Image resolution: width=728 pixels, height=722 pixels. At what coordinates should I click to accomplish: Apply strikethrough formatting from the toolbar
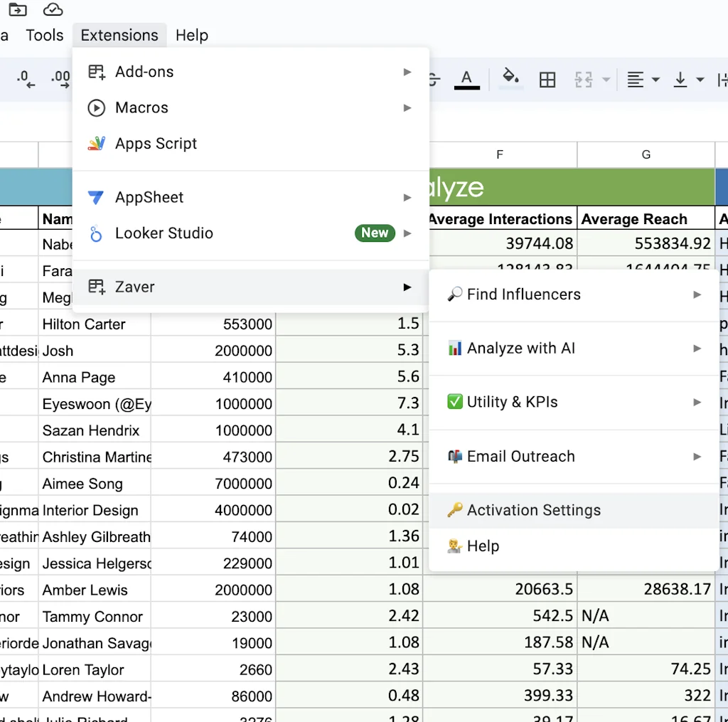click(x=432, y=79)
